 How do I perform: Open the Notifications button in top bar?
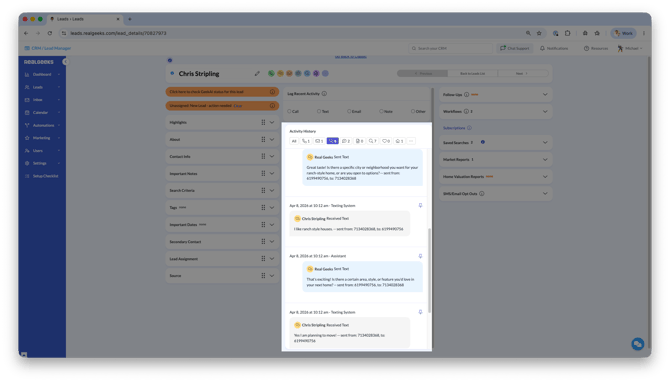(x=554, y=48)
